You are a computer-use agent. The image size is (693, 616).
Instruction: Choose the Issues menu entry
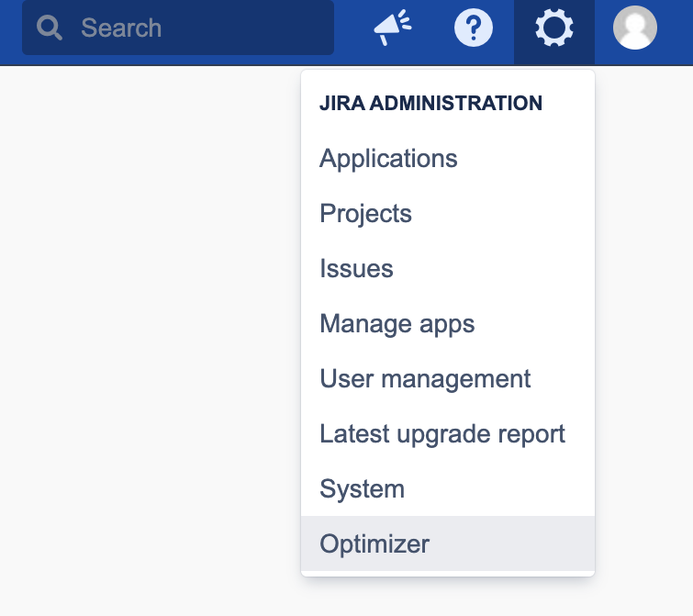(356, 269)
